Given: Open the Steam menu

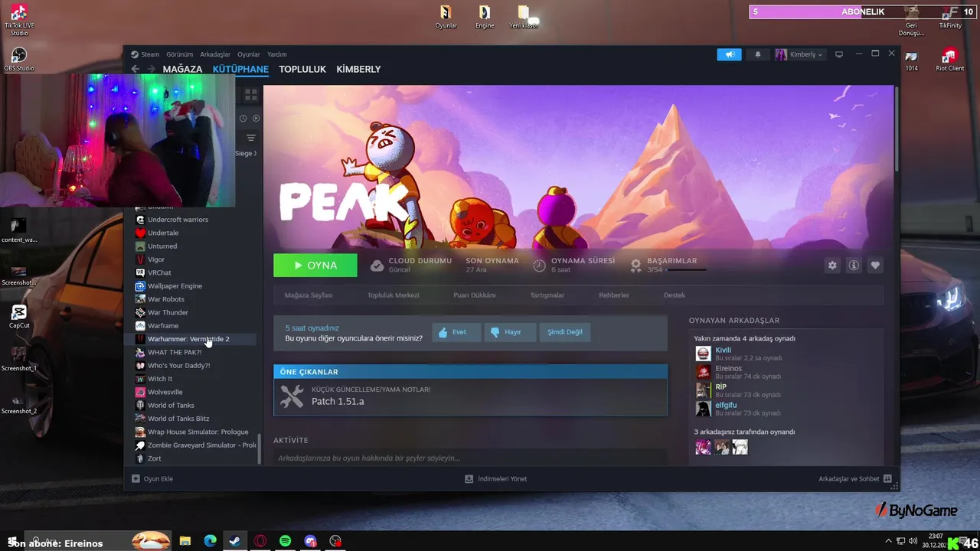Looking at the screenshot, I should [145, 54].
